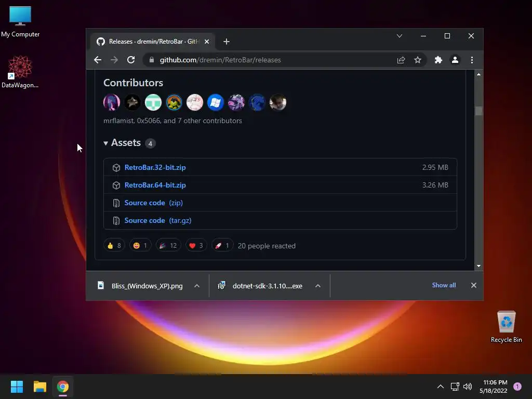Download Source code (zip)
Screen dimensions: 532x399
point(153,203)
